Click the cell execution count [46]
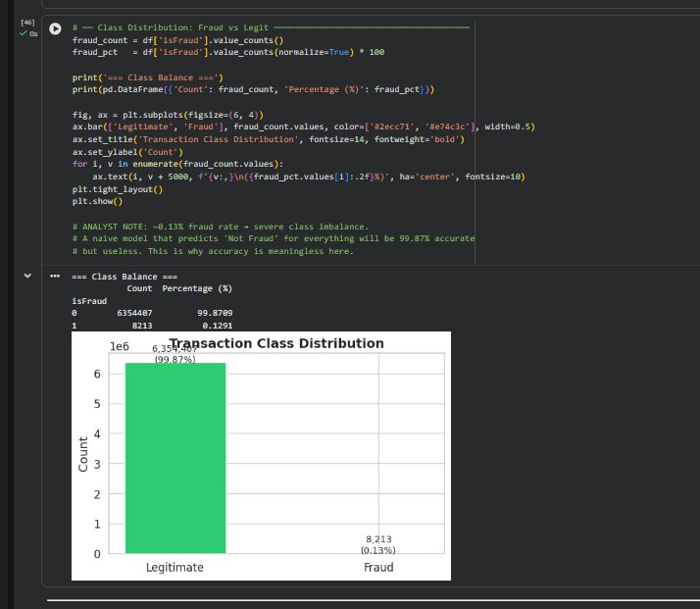The image size is (700, 609). click(x=27, y=22)
